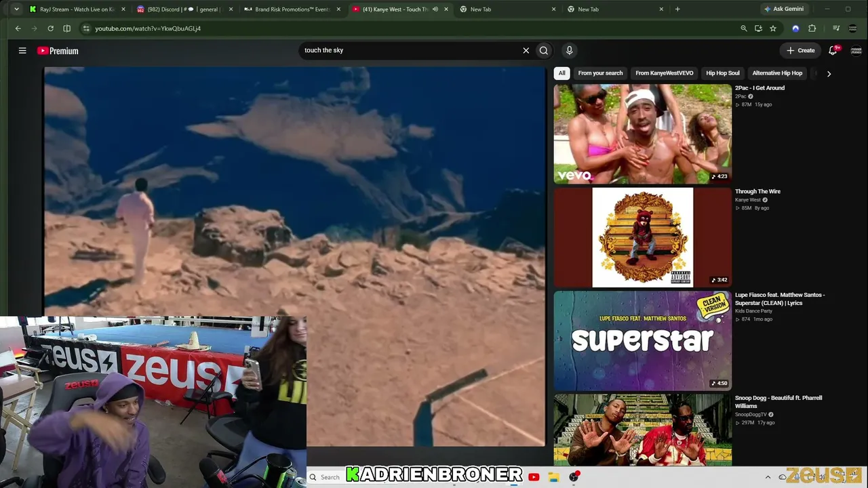Go to YouTube Premium home logo
The width and height of the screenshot is (868, 488).
coord(58,51)
